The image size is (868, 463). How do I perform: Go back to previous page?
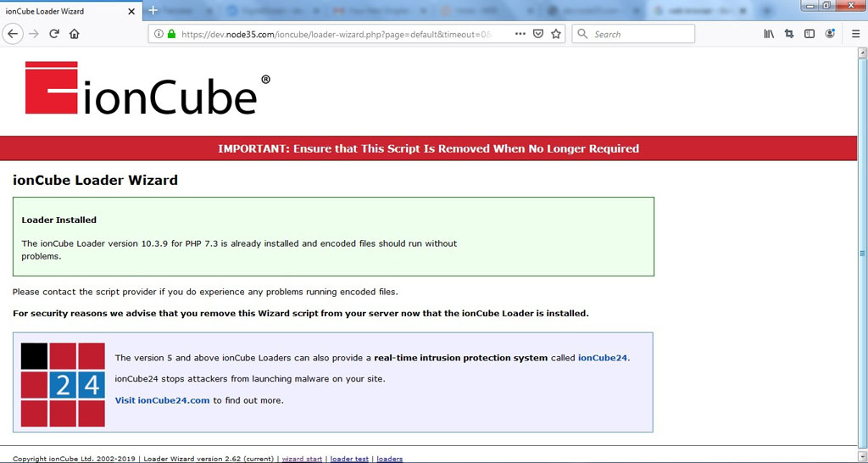tap(12, 34)
